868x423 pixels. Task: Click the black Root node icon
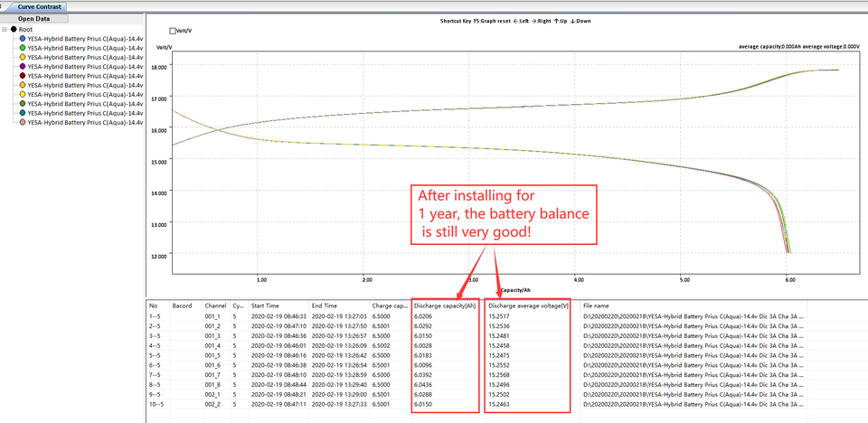point(14,29)
